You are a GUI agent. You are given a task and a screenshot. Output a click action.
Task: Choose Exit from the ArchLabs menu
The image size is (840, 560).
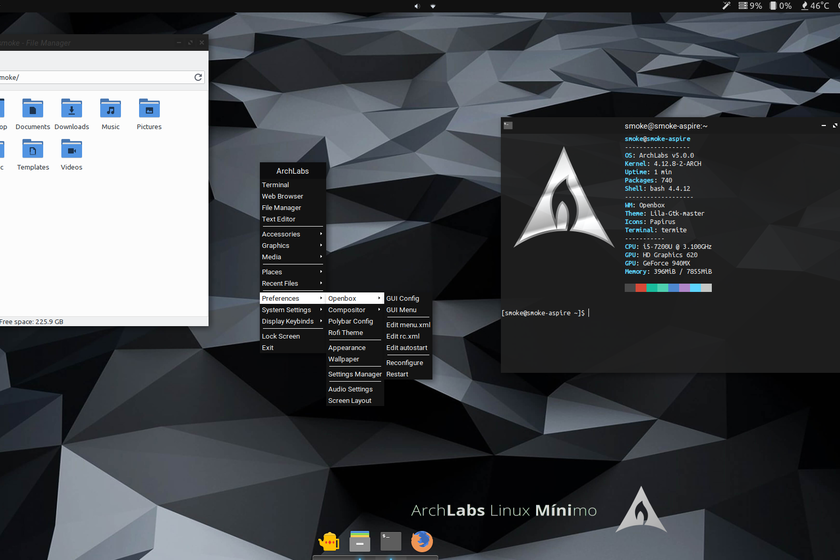292,347
